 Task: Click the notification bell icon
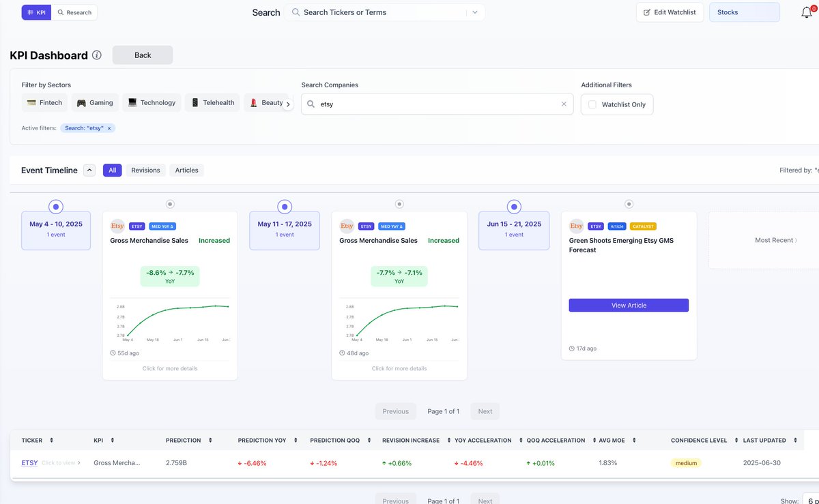[x=807, y=12]
